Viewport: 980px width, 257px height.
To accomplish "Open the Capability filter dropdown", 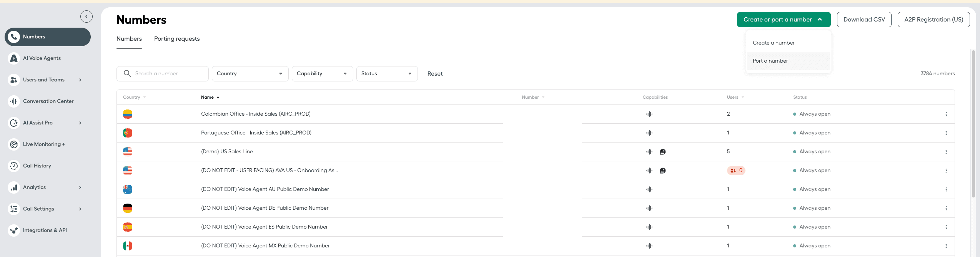I will [x=322, y=74].
